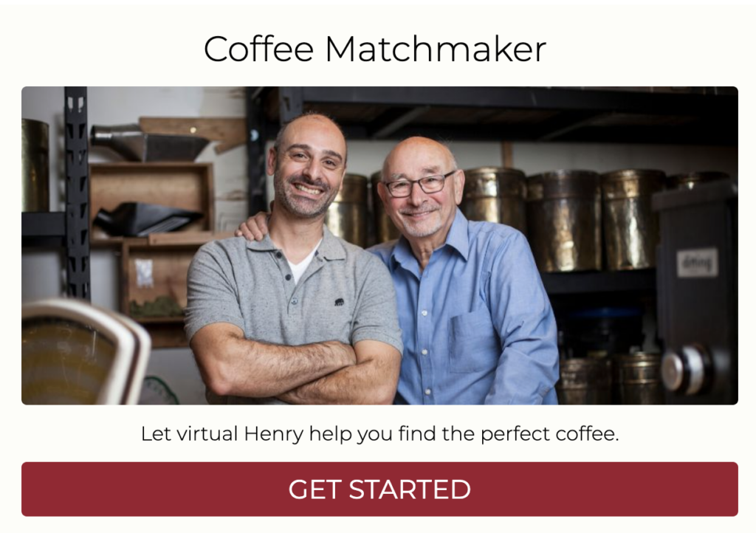
Task: Open the photo of two men
Action: click(379, 245)
